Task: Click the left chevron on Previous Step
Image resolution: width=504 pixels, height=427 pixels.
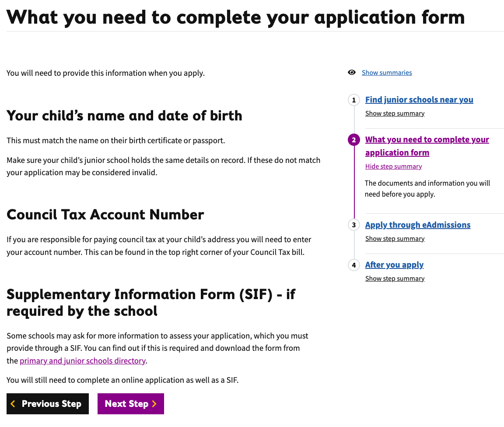Action: (x=14, y=403)
